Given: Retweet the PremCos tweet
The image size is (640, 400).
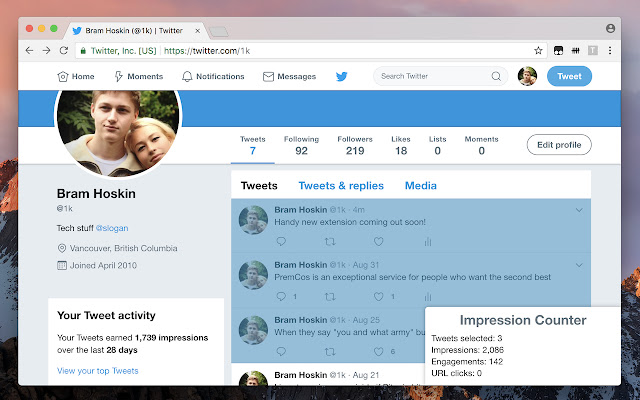Looking at the screenshot, I should click(330, 297).
